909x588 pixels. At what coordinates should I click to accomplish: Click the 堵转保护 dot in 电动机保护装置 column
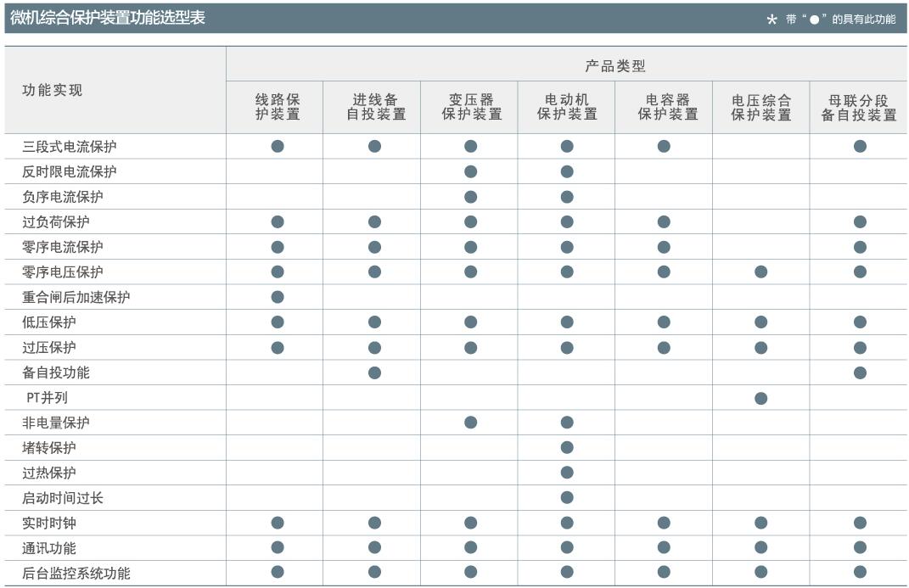567,448
